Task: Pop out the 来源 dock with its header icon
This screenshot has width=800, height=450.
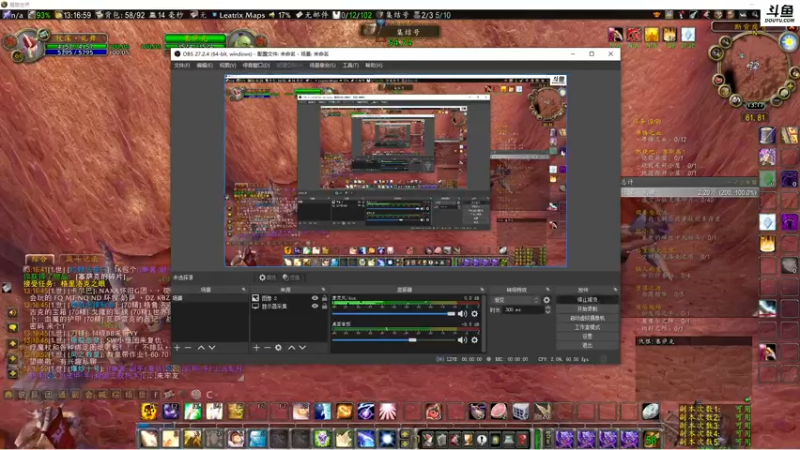Action: (323, 289)
